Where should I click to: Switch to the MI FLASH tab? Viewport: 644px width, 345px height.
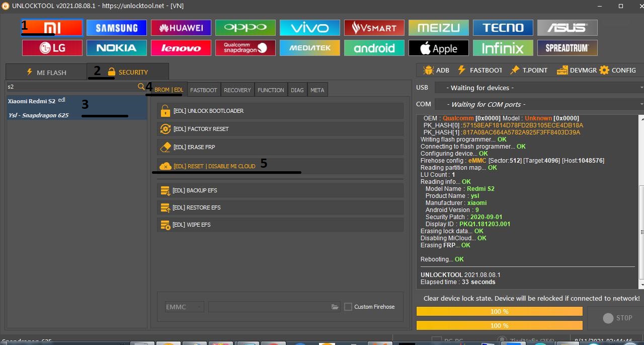coord(46,72)
